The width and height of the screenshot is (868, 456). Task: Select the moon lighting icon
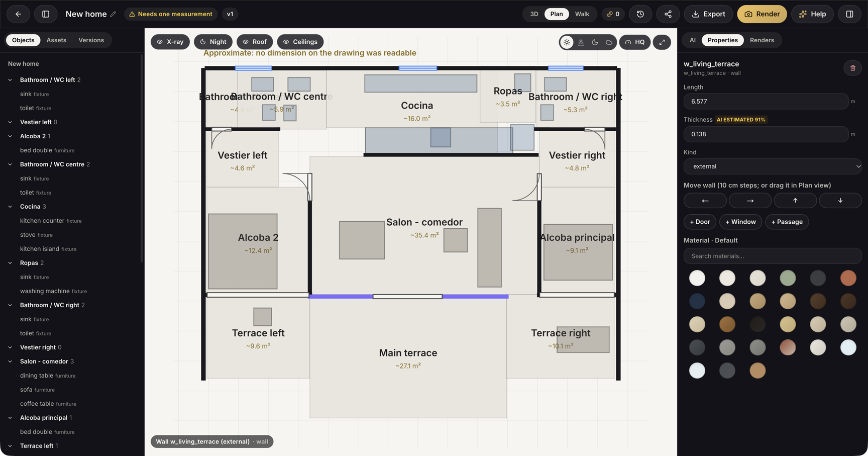[595, 42]
